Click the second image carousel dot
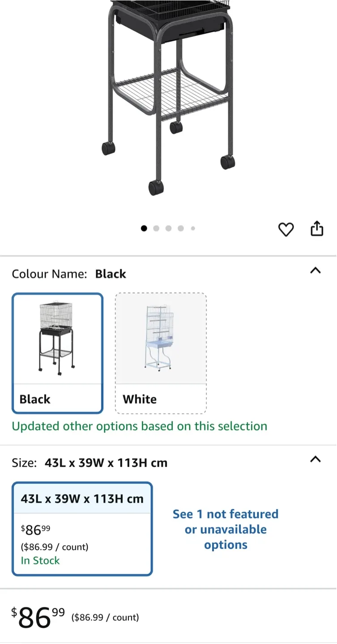Screen dimensions: 337x644 [x=156, y=228]
